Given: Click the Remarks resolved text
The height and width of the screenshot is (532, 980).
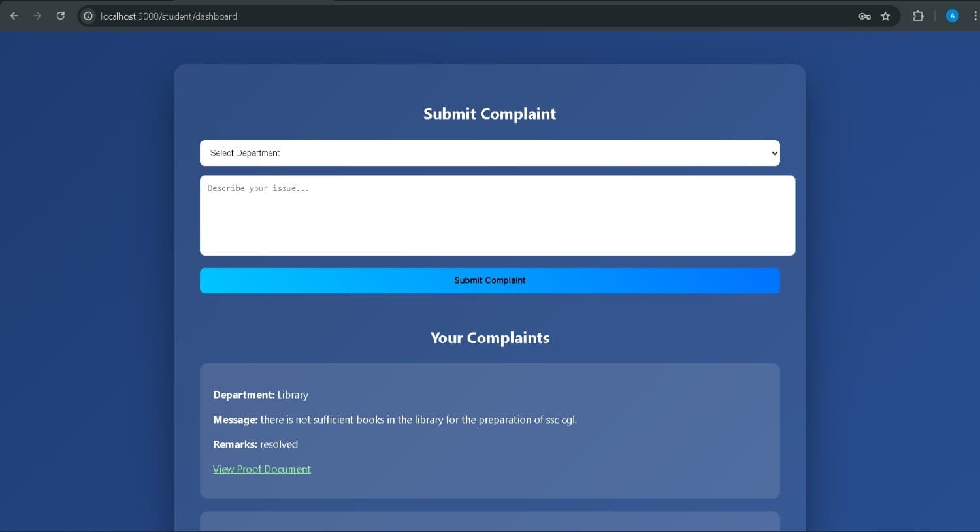Looking at the screenshot, I should click(x=255, y=444).
